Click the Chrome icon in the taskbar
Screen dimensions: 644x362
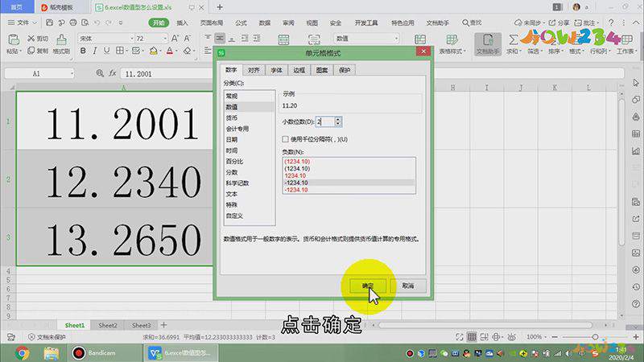(23, 353)
